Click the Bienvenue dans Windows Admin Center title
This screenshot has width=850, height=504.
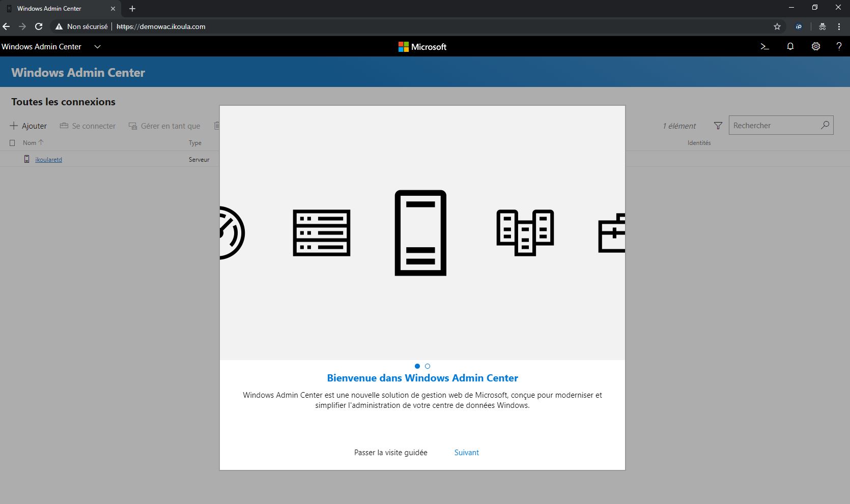tap(422, 378)
